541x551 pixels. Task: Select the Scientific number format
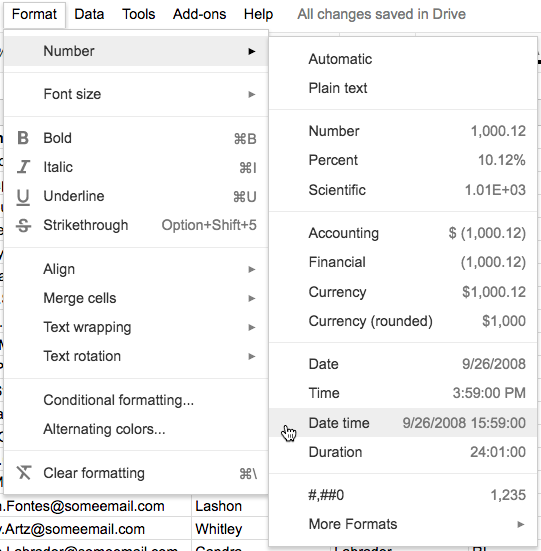[403, 190]
